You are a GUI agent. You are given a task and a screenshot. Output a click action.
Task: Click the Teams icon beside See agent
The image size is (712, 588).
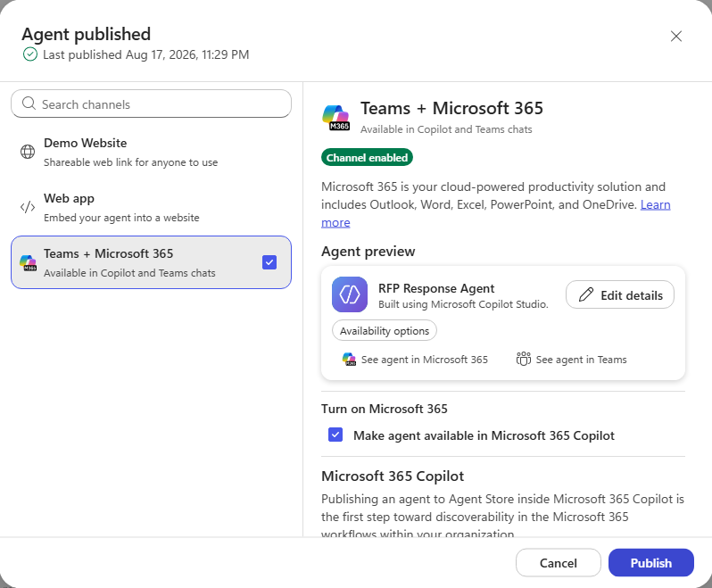pyautogui.click(x=524, y=360)
